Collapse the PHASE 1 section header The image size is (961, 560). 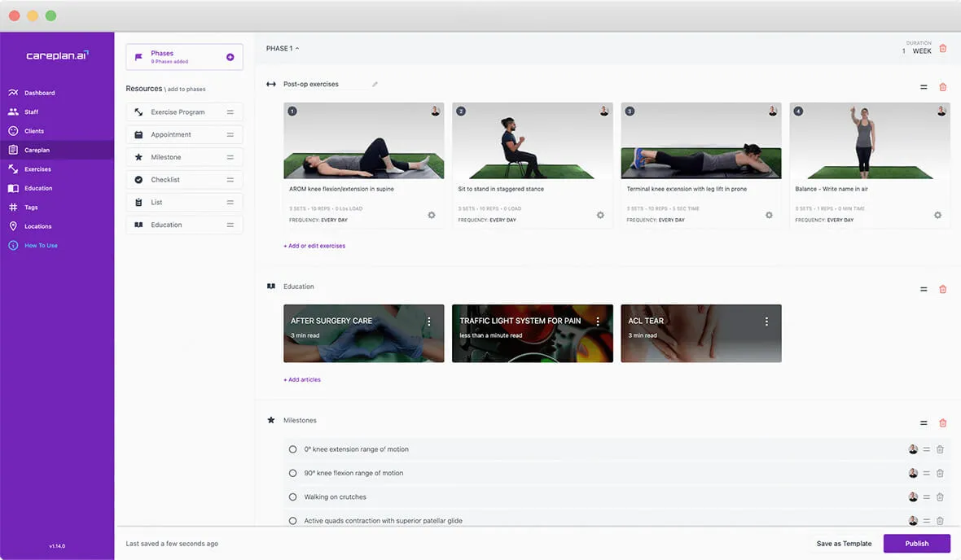point(283,49)
